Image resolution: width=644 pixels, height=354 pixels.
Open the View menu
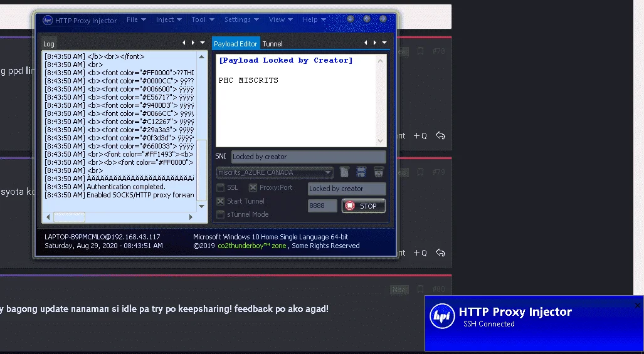click(x=280, y=19)
